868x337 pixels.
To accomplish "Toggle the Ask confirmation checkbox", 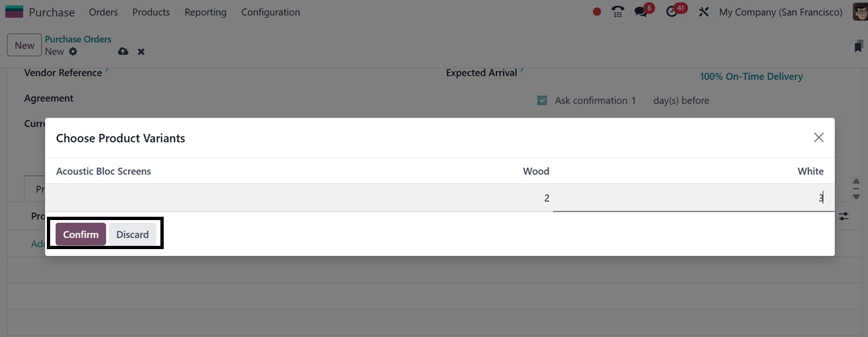I will coord(542,100).
